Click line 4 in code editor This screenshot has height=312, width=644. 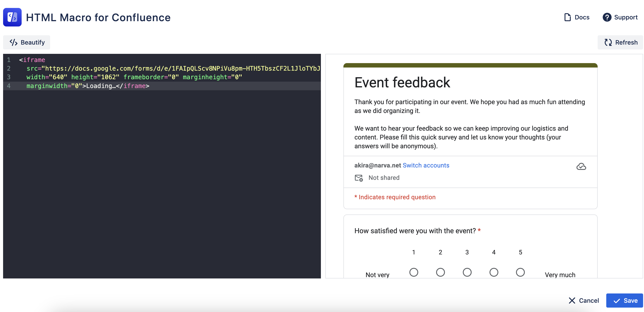coord(87,86)
